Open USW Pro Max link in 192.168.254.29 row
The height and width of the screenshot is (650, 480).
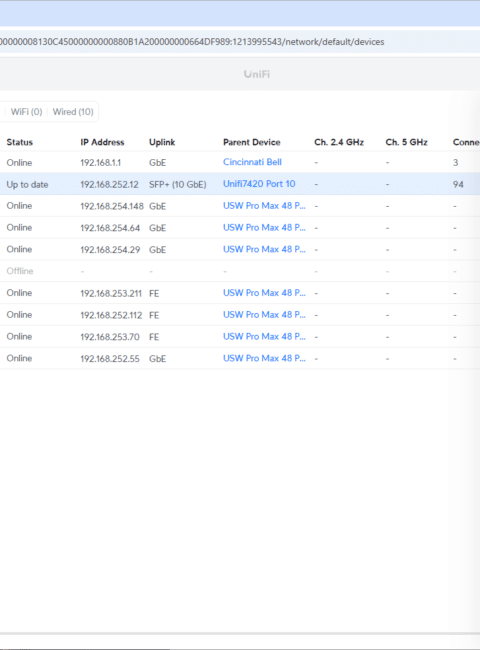pyautogui.click(x=264, y=249)
